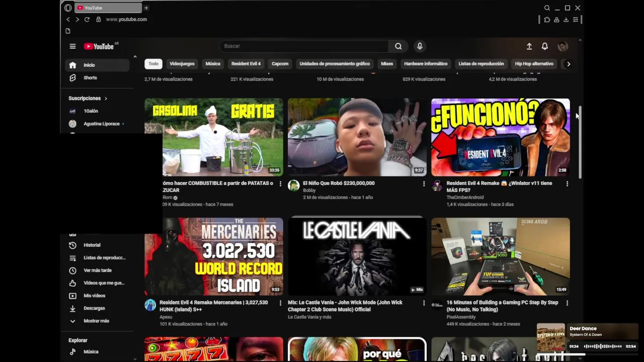Click the site padlock icon

[x=99, y=19]
